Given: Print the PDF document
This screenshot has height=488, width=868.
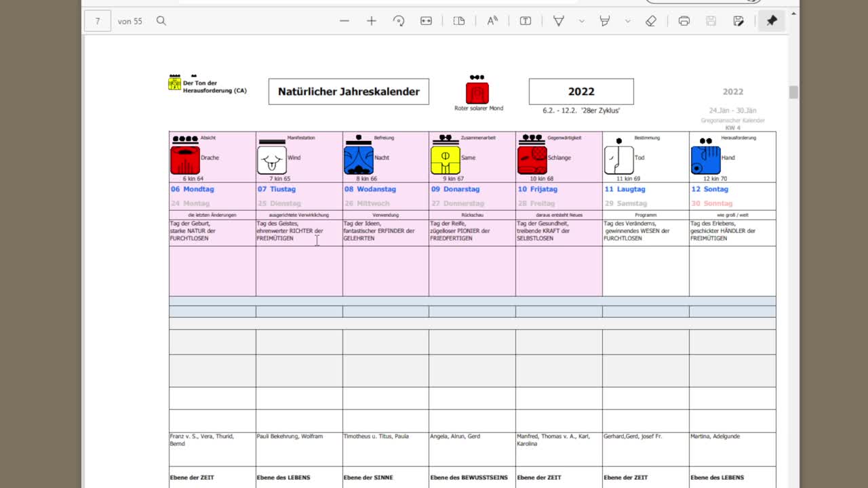Looking at the screenshot, I should pos(684,21).
